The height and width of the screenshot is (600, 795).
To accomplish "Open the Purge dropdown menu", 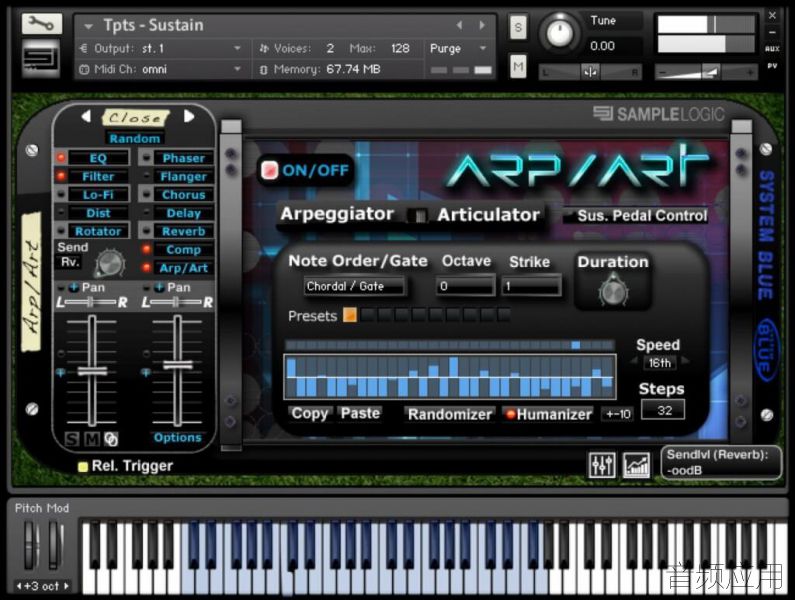I will pyautogui.click(x=458, y=48).
